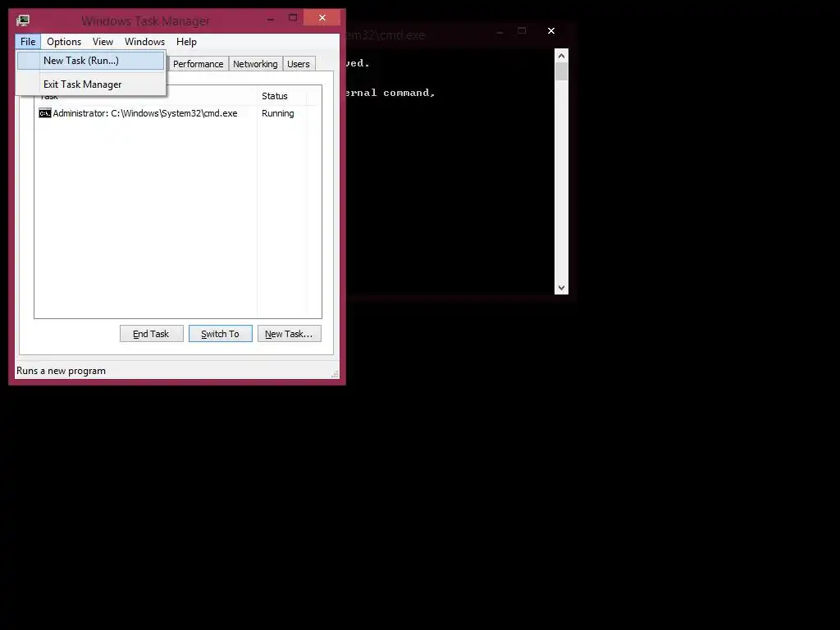Switch to the Users tab

(299, 64)
